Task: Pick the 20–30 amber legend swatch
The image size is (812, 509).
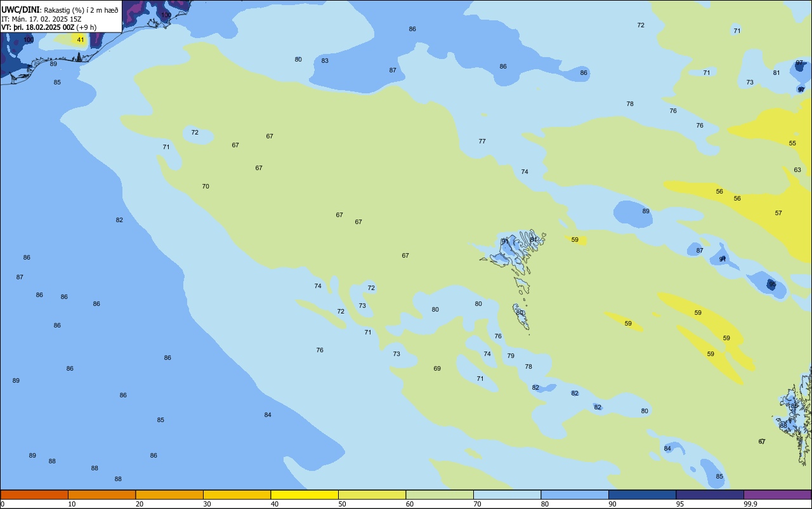Action: pos(169,494)
